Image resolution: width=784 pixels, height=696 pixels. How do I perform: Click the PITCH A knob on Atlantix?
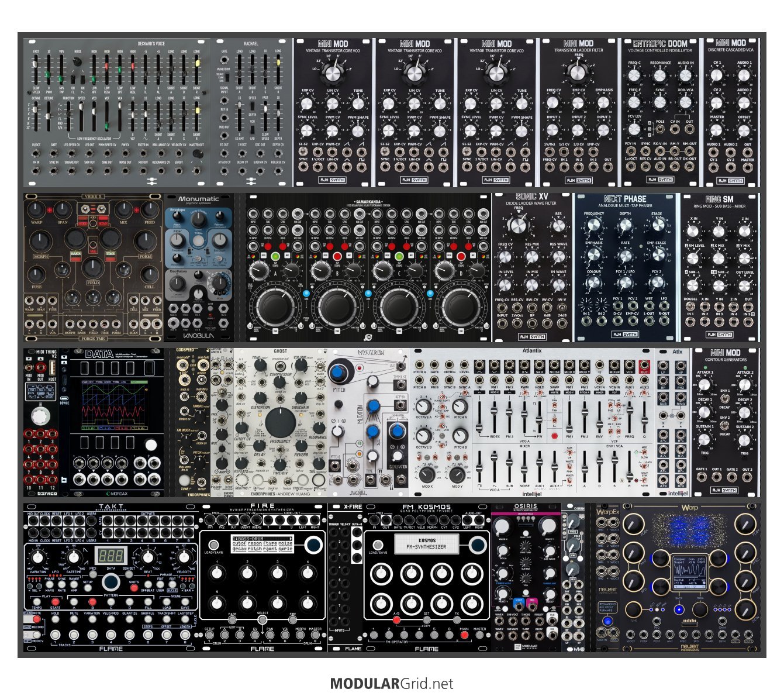[460, 406]
